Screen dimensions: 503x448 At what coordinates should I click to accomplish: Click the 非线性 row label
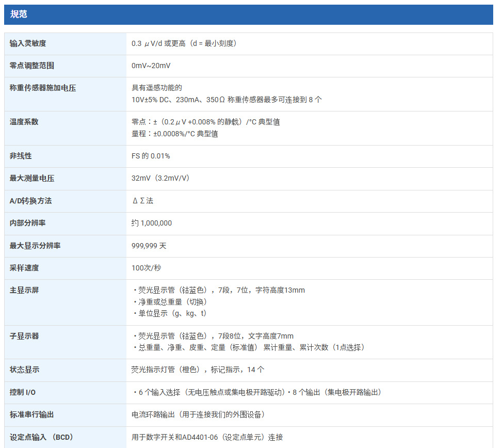click(x=21, y=156)
